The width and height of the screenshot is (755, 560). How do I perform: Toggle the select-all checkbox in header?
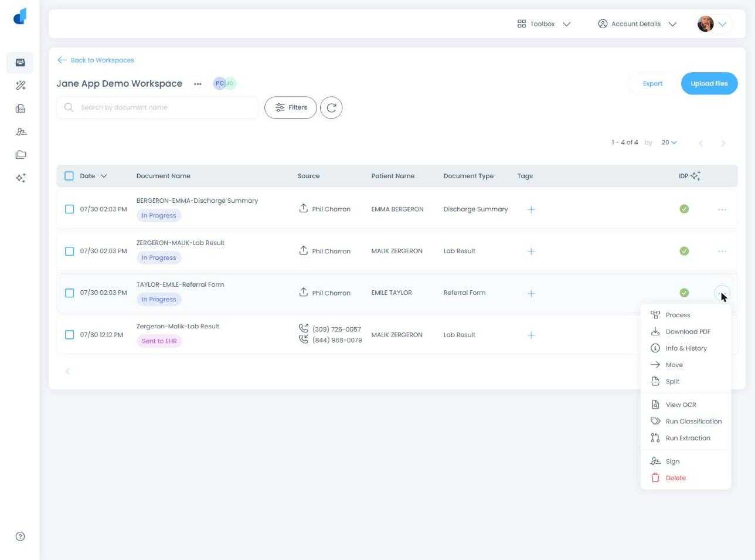(x=69, y=176)
